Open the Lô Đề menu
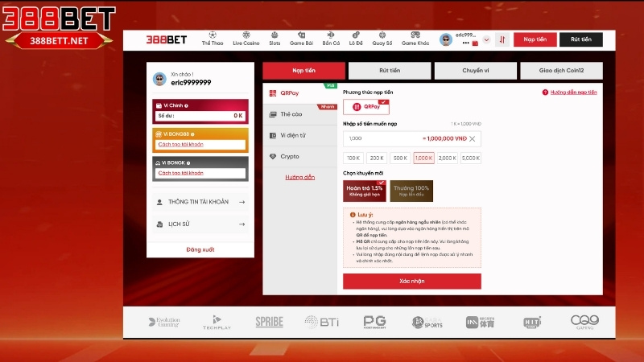 [x=356, y=39]
